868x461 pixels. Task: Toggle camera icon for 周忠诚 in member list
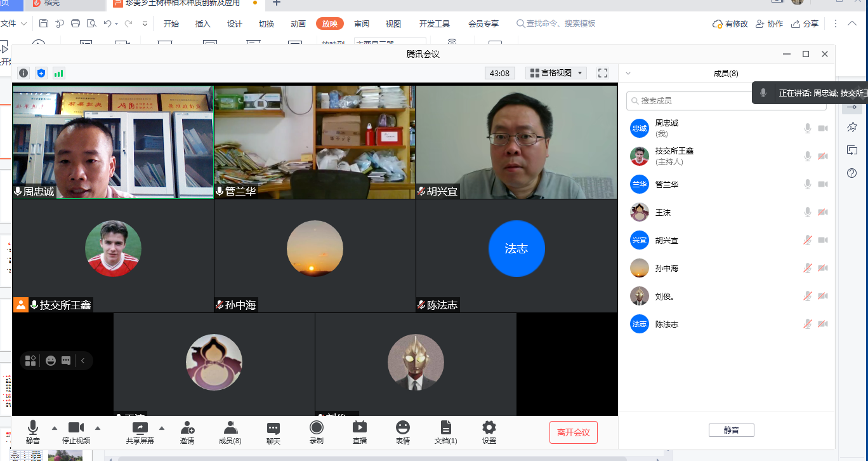(823, 128)
